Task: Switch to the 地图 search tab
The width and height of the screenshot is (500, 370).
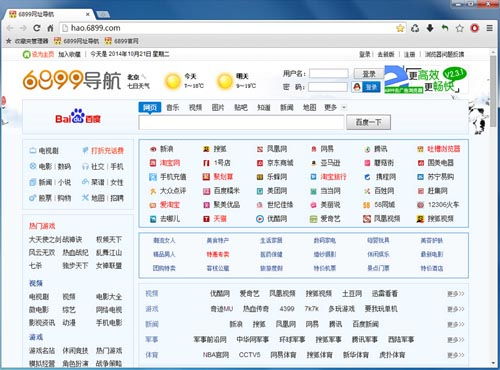Action: coord(309,108)
